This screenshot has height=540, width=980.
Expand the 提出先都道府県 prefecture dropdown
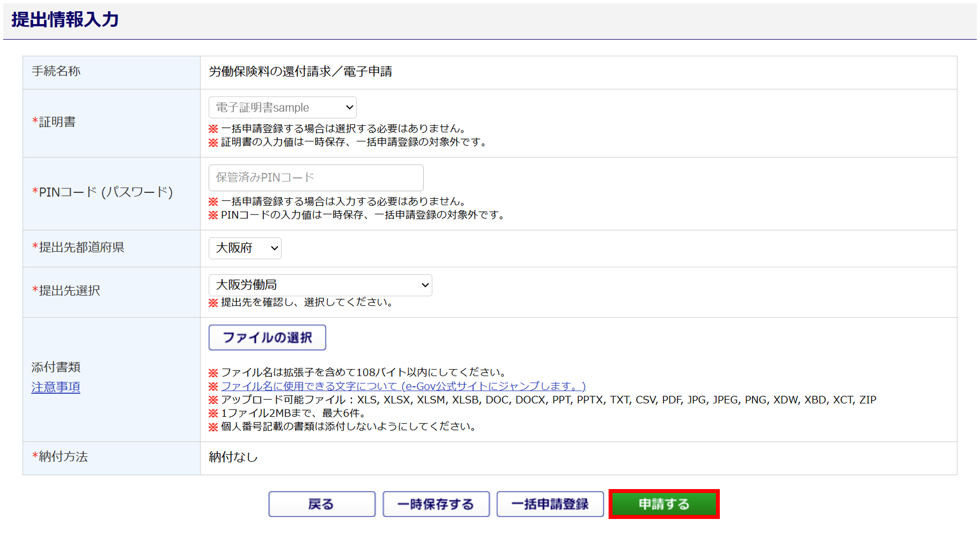click(x=245, y=248)
